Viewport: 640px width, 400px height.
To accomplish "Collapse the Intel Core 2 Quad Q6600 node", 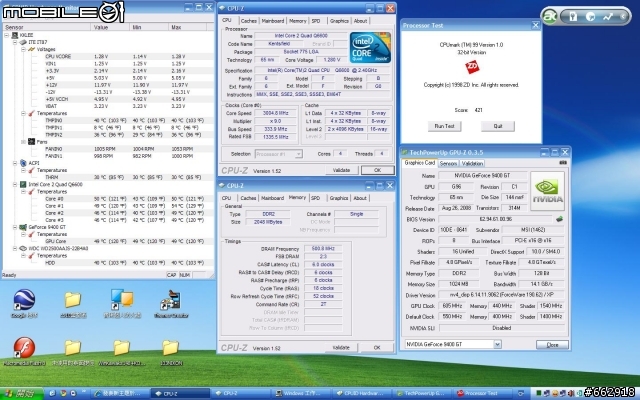I will pyautogui.click(x=15, y=184).
